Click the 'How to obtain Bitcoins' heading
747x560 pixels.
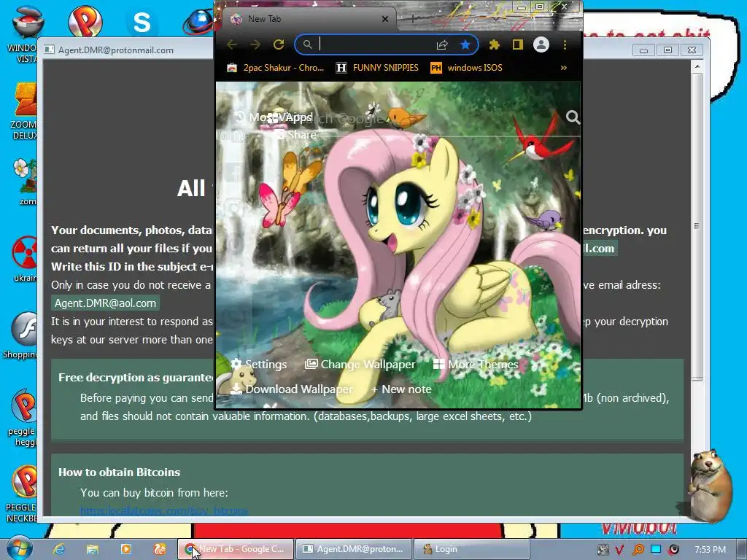click(x=119, y=472)
